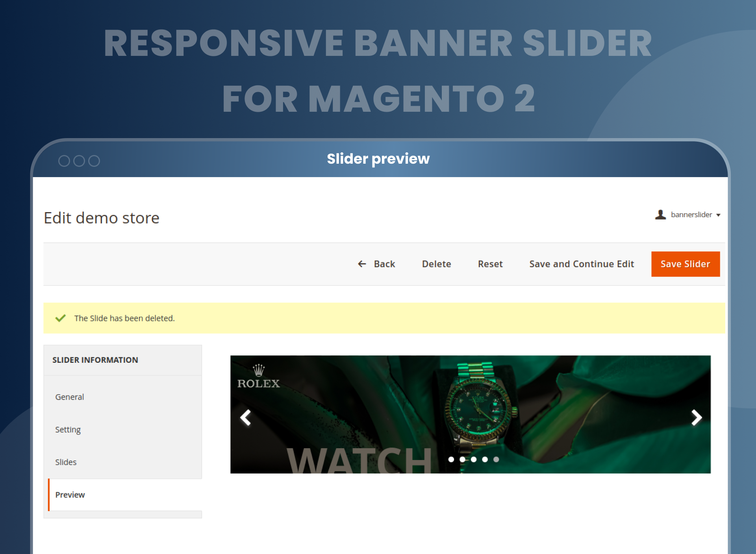Click the first window circle in the header
Screen dimensions: 756x554
[x=64, y=161]
